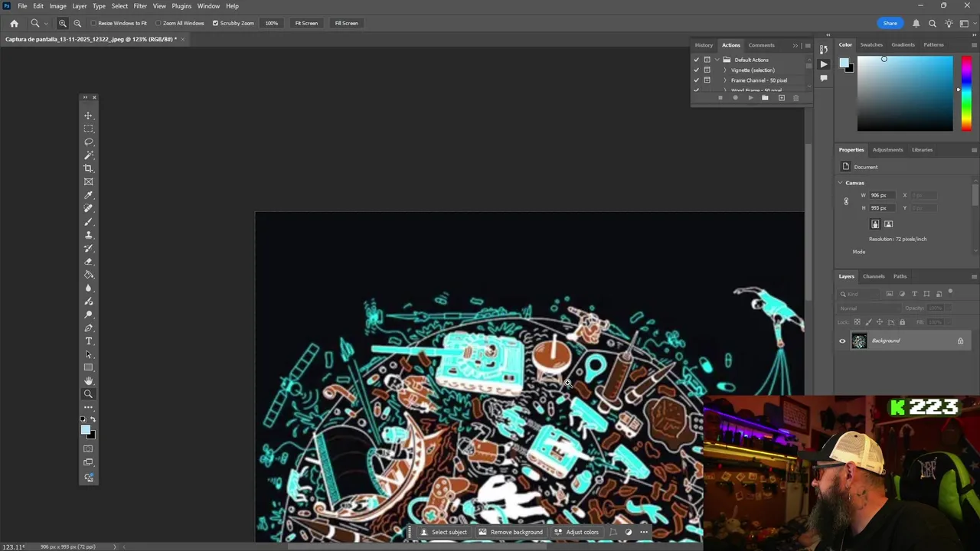The image size is (980, 551).
Task: Switch to the History tab
Action: pyautogui.click(x=704, y=45)
